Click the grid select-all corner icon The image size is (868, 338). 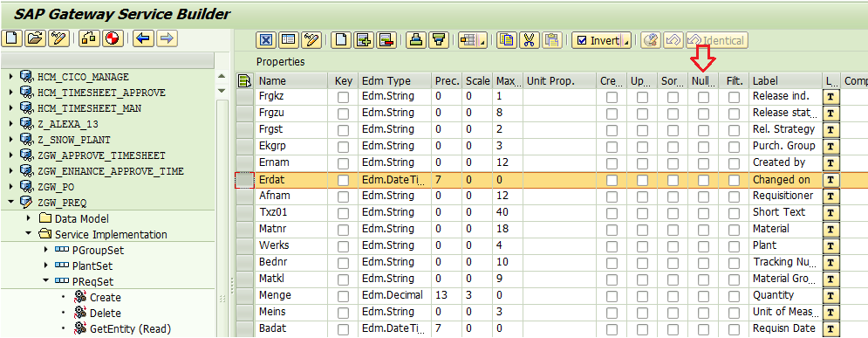coord(244,81)
